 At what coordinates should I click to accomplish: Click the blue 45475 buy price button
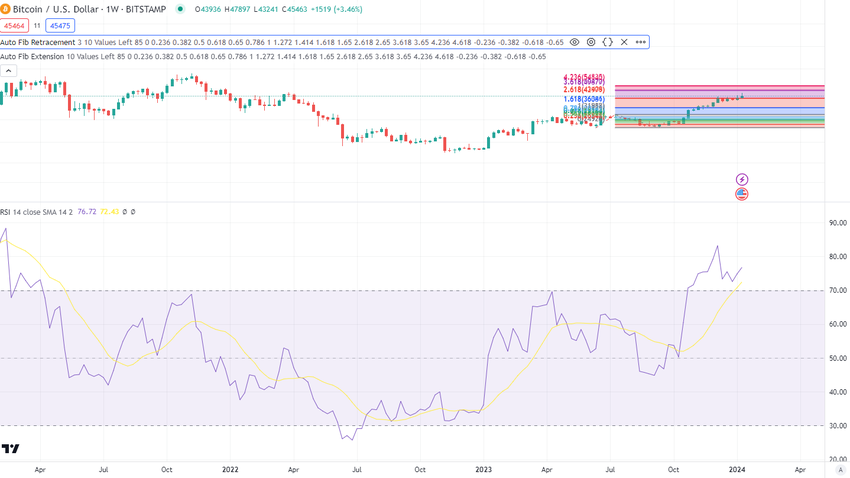click(60, 25)
